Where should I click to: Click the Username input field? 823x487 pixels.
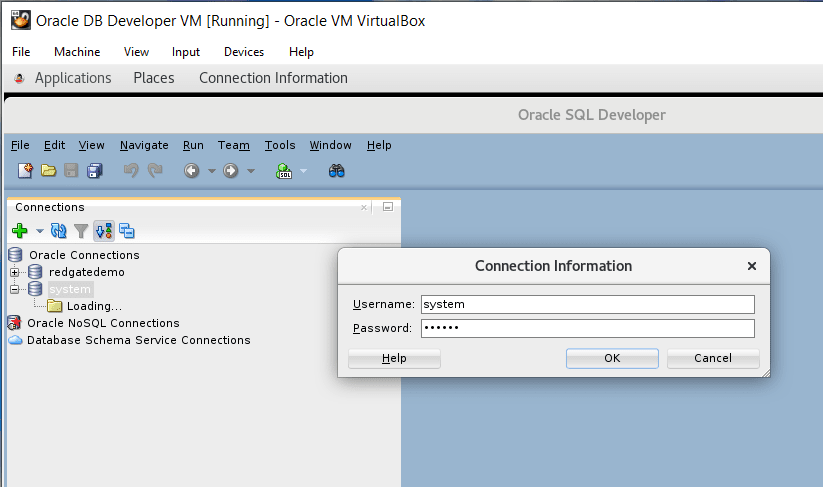[588, 304]
